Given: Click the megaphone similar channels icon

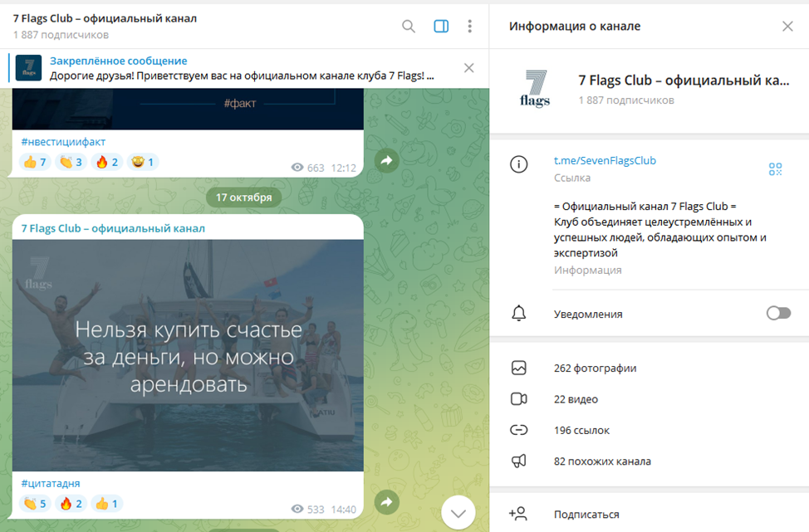Looking at the screenshot, I should pos(518,461).
